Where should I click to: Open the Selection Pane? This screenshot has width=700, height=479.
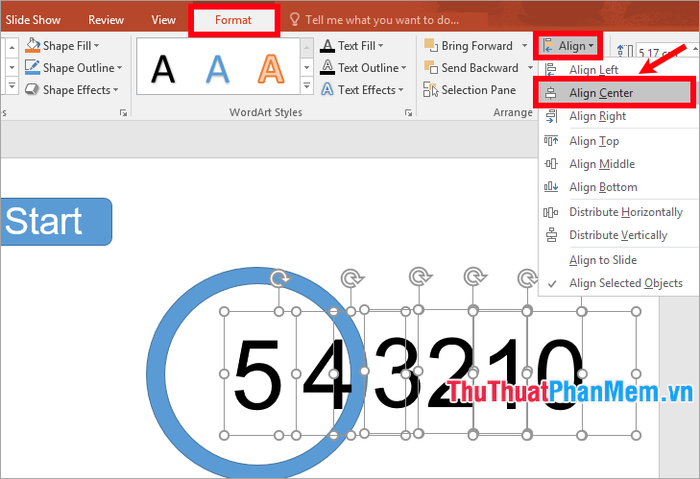pyautogui.click(x=470, y=90)
